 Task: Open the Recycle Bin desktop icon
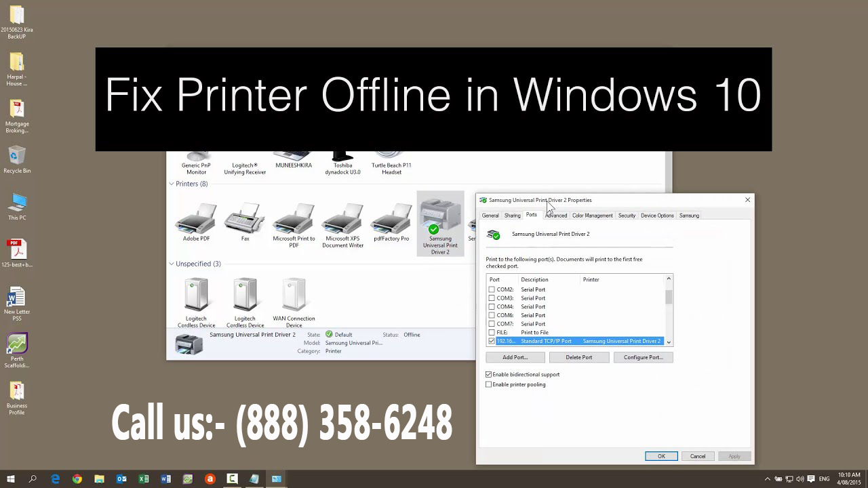tap(17, 161)
